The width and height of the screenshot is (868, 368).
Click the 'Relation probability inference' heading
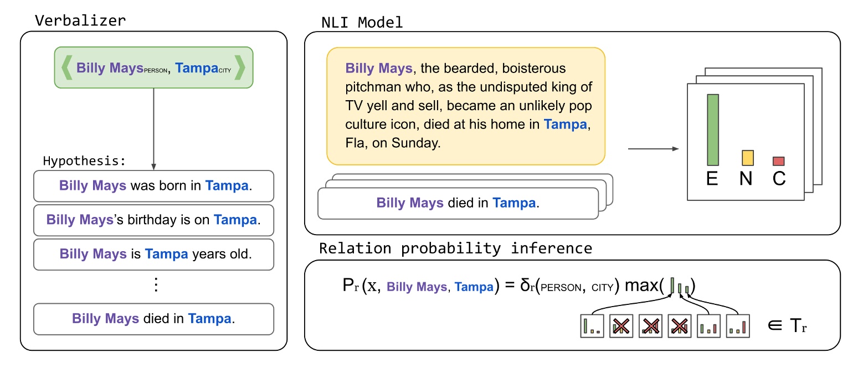click(455, 248)
